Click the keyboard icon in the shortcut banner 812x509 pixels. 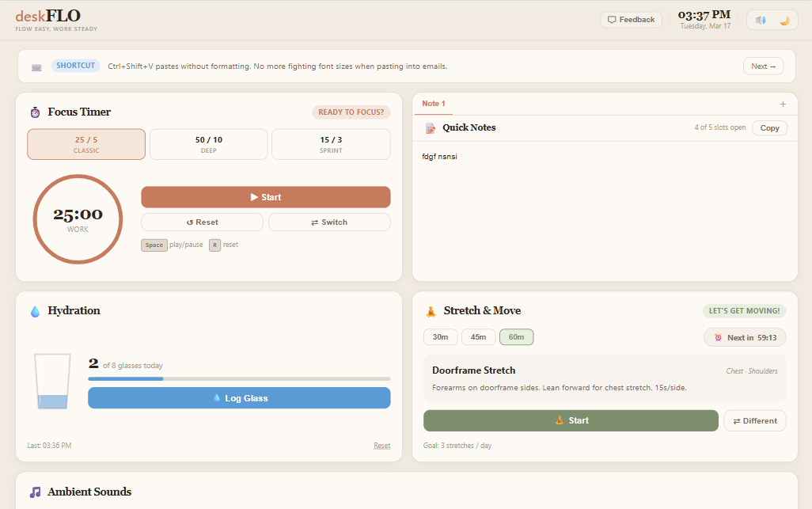[x=36, y=66]
